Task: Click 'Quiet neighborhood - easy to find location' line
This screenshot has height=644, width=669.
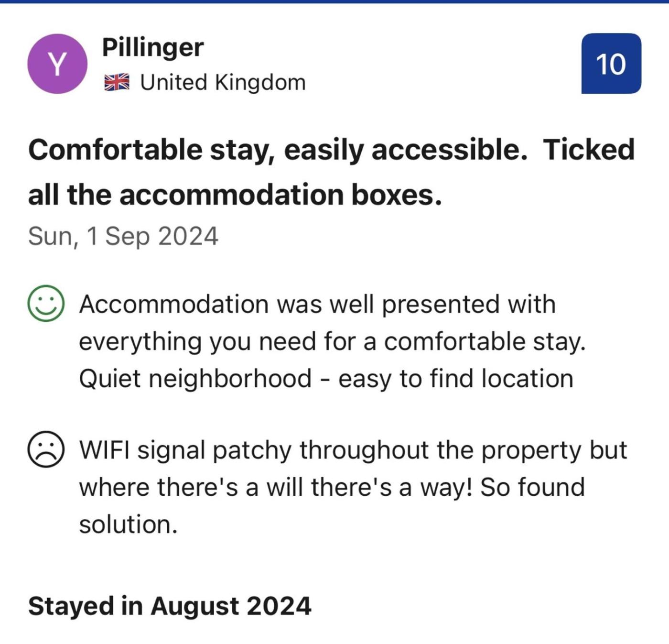Action: 326,379
